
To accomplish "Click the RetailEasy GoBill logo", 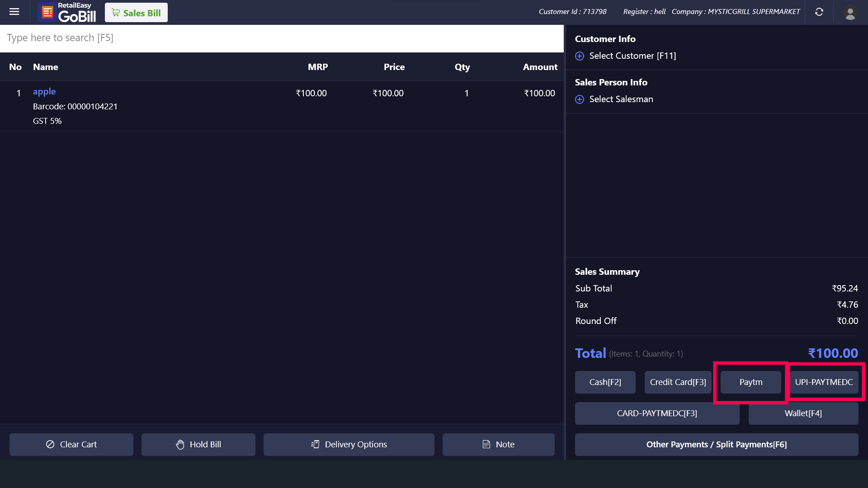I will [68, 12].
